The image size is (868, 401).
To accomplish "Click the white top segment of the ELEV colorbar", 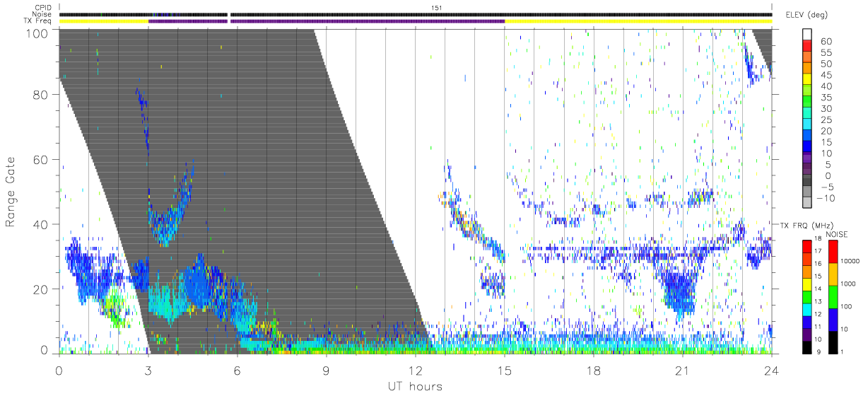I will pyautogui.click(x=808, y=34).
